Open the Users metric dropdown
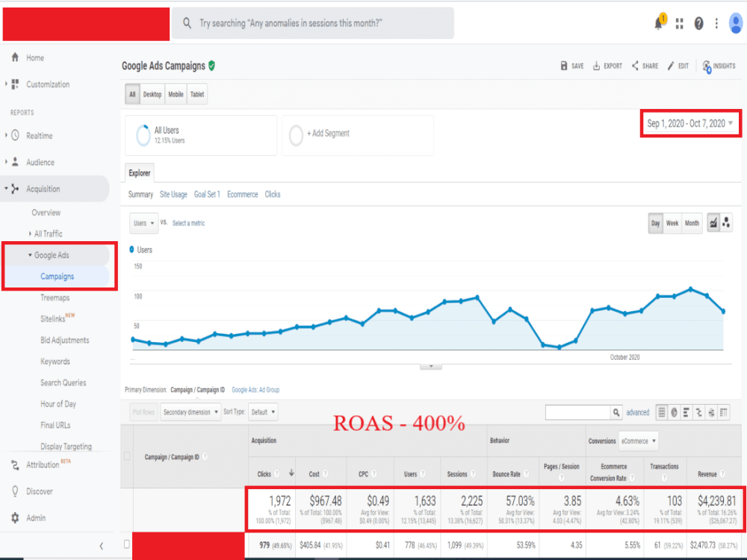Viewport: 747px width, 560px height. pos(144,223)
